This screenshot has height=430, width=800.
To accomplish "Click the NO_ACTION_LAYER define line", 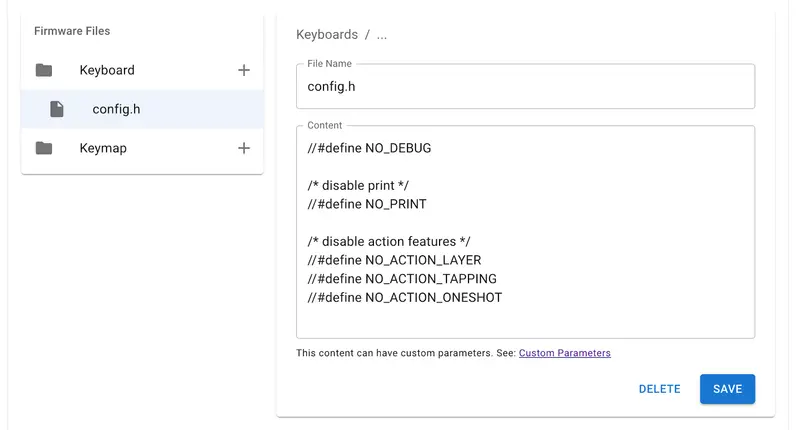I will 395,260.
